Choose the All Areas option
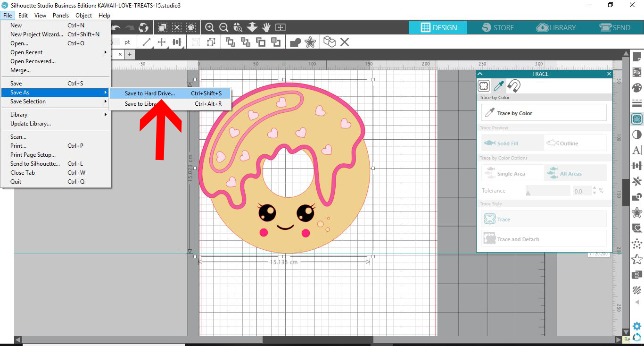The width and height of the screenshot is (644, 346). 575,173
